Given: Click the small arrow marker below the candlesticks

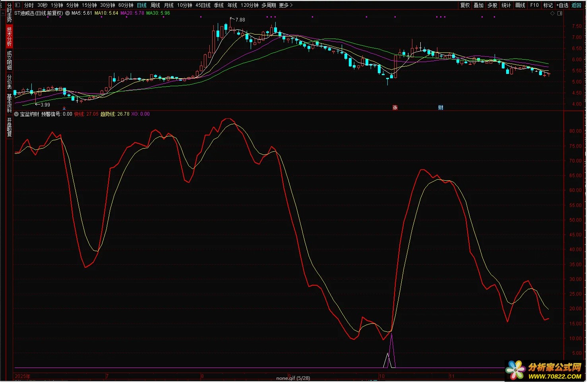Looking at the screenshot, I should (x=64, y=108).
